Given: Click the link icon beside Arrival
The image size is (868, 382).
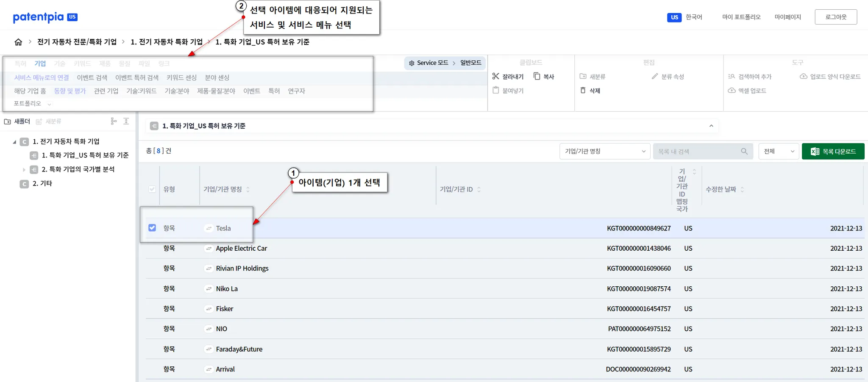Looking at the screenshot, I should [x=209, y=369].
